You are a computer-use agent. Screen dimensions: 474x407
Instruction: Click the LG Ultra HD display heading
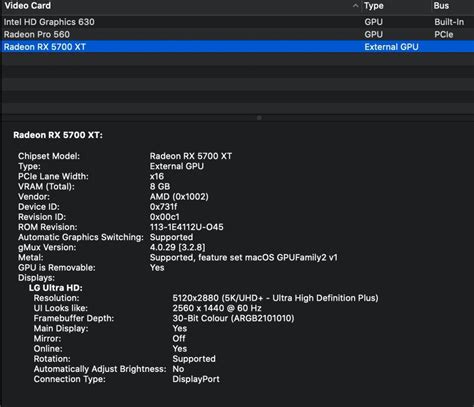(x=55, y=288)
